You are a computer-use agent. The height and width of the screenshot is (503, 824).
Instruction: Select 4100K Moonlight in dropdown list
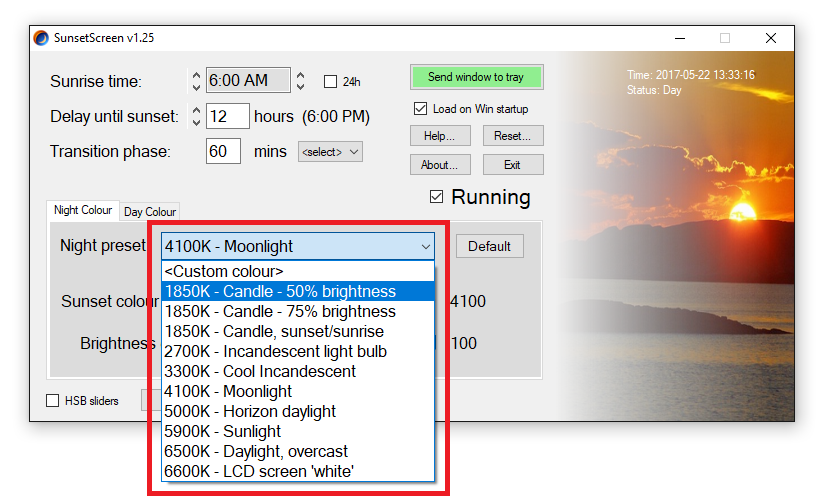(298, 391)
